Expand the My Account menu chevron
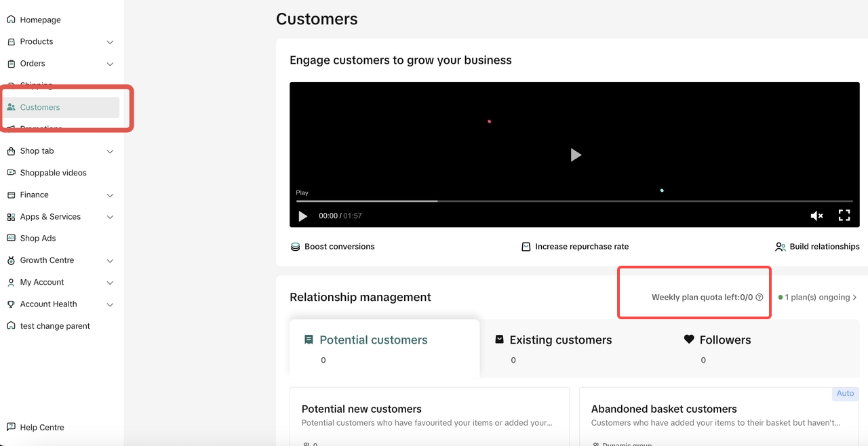This screenshot has height=446, width=868. [110, 283]
